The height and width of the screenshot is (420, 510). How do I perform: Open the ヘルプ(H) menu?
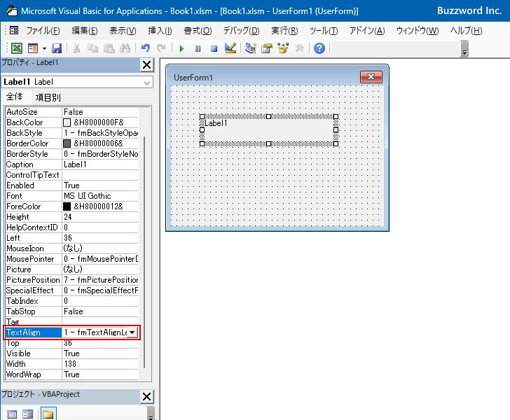pyautogui.click(x=466, y=31)
